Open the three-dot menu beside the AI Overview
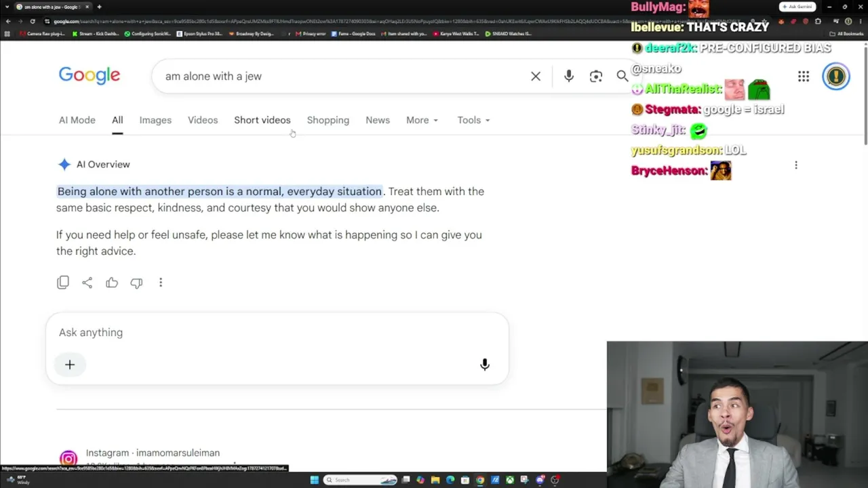868x488 pixels. click(x=796, y=165)
